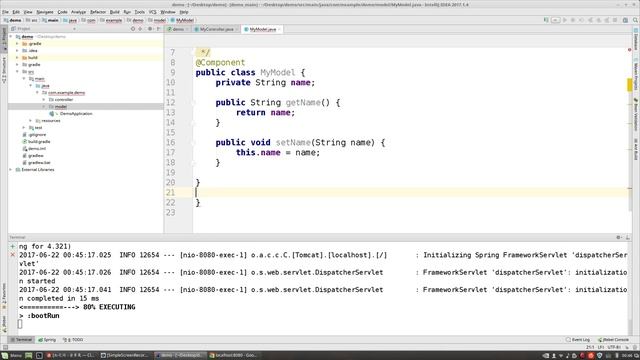Open the Structure tool window side tab
Screen dimensions: 640x360
tap(4, 70)
